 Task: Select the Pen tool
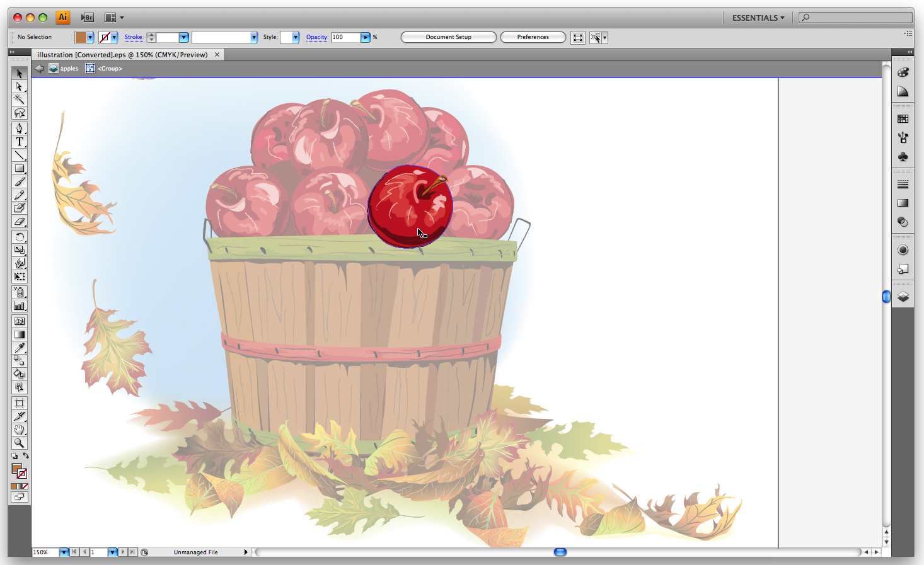[20, 128]
